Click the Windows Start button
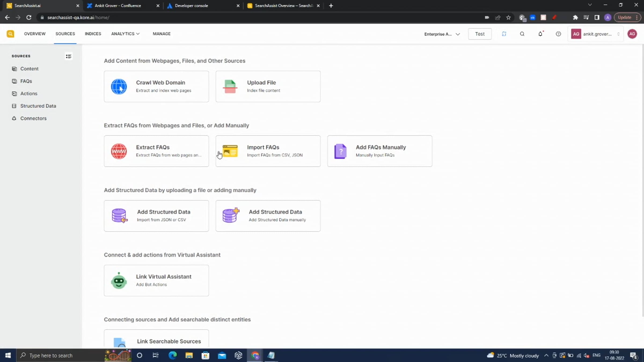The width and height of the screenshot is (644, 362). [x=8, y=355]
